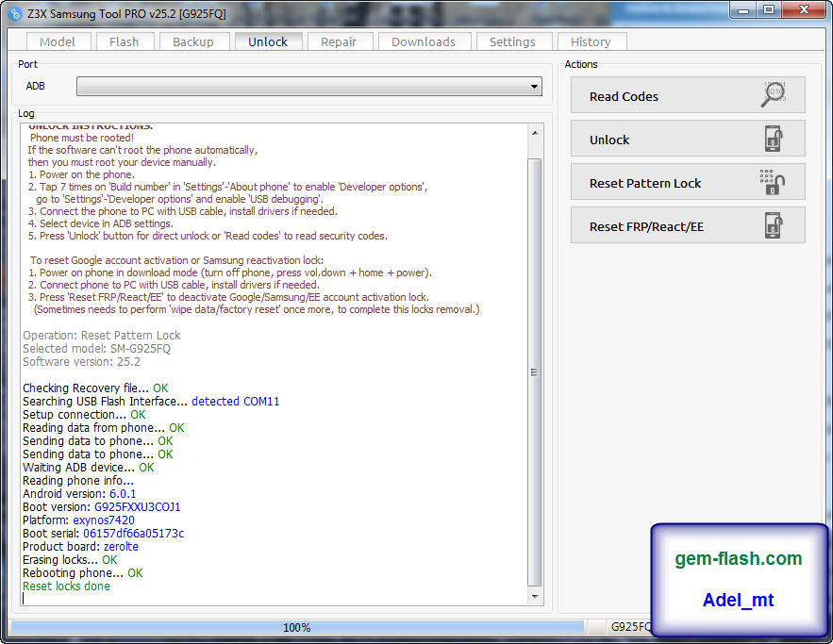Open the Settings tab
This screenshot has height=644, width=833.
click(x=512, y=41)
